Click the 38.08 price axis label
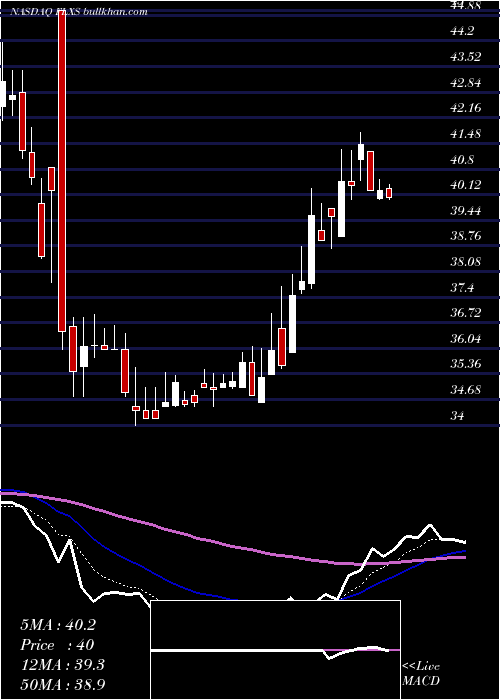 point(468,261)
